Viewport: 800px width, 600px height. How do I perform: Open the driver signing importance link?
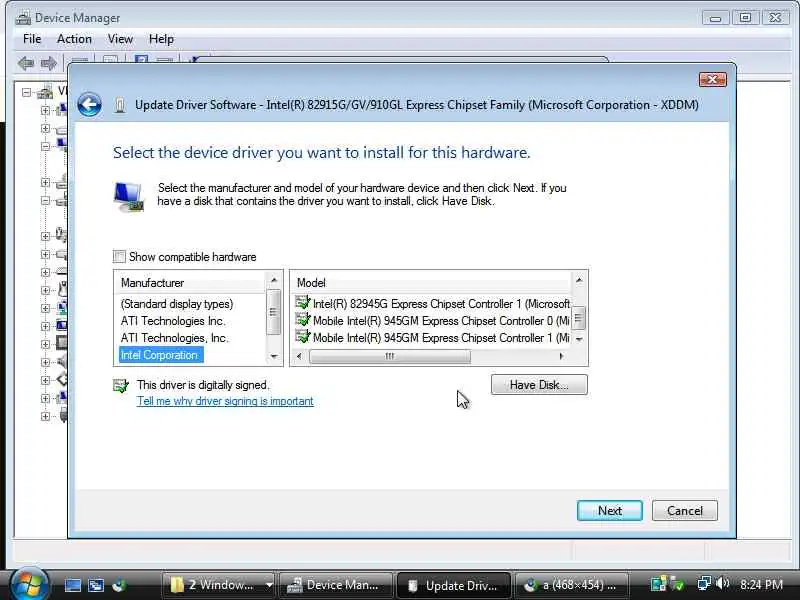(x=225, y=401)
